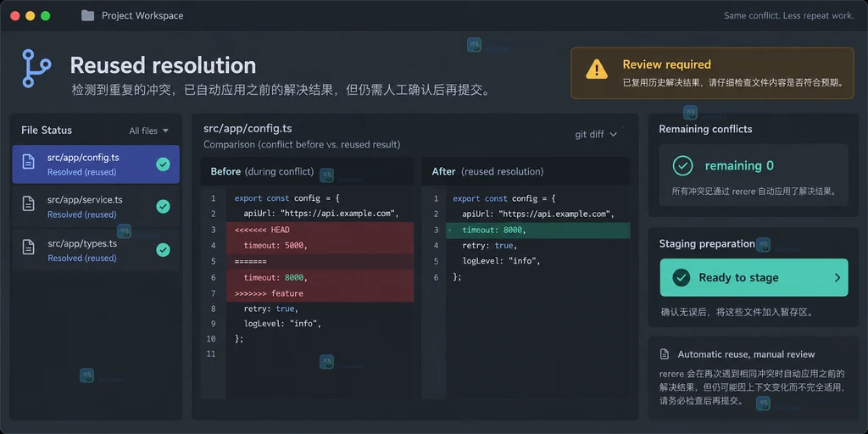The width and height of the screenshot is (868, 434).
Task: Click the green check on src/app/service.ts
Action: [163, 207]
